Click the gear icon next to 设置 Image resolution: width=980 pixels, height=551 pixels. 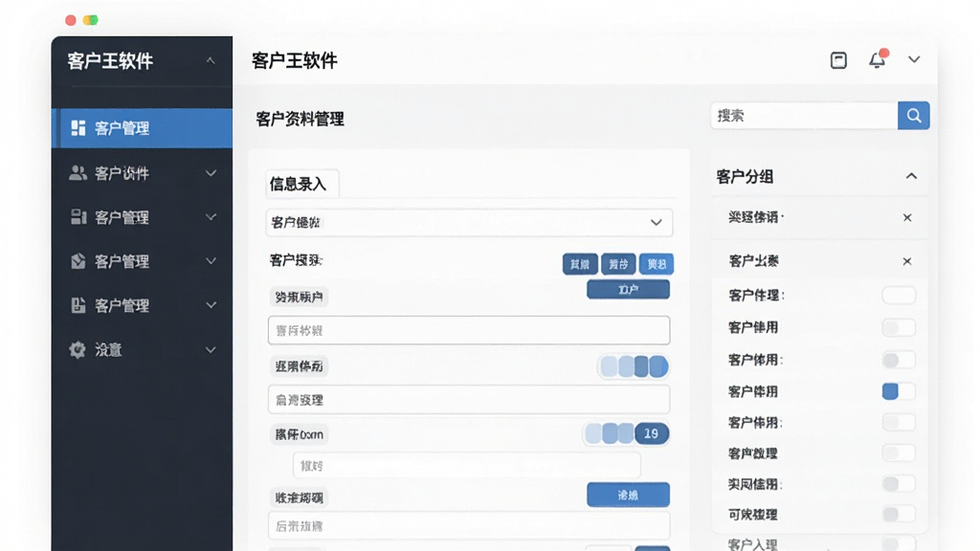pos(78,350)
